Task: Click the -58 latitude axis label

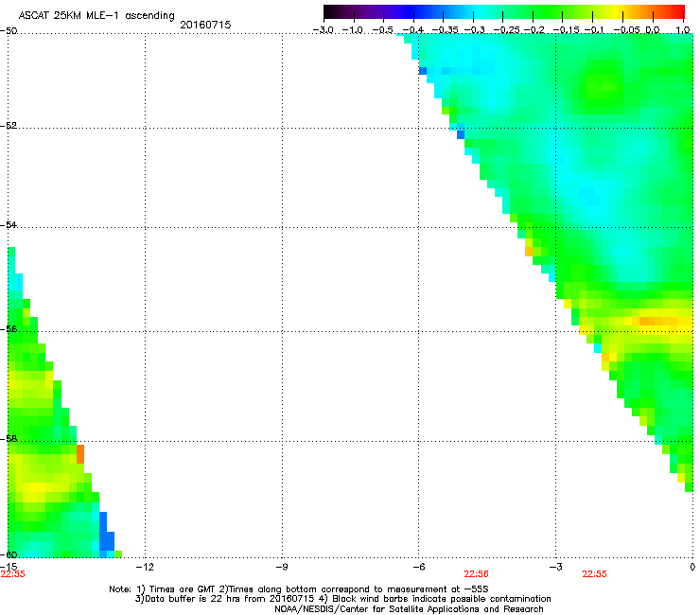Action: coord(9,439)
